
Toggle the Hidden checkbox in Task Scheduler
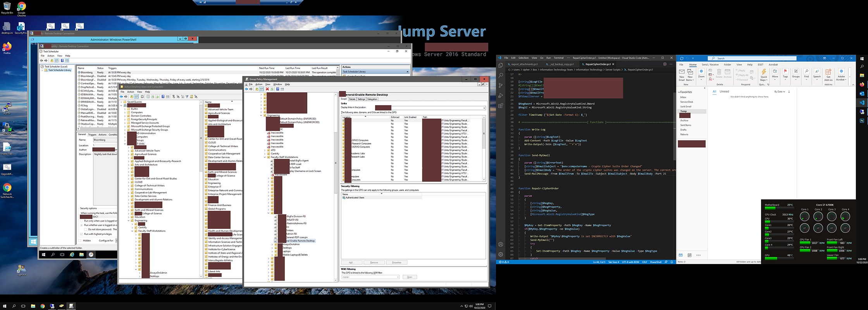[x=80, y=241]
